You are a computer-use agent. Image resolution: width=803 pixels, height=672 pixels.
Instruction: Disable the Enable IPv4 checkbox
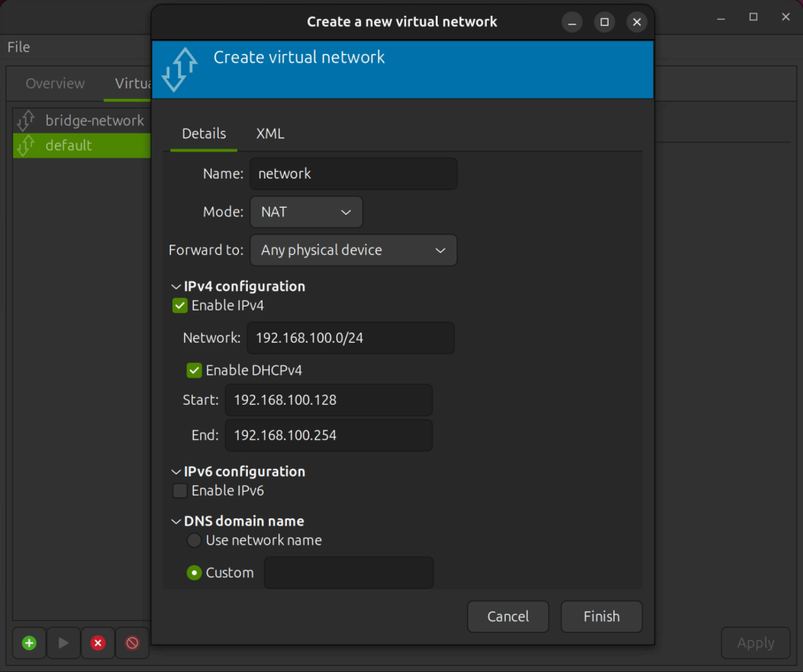(x=180, y=305)
